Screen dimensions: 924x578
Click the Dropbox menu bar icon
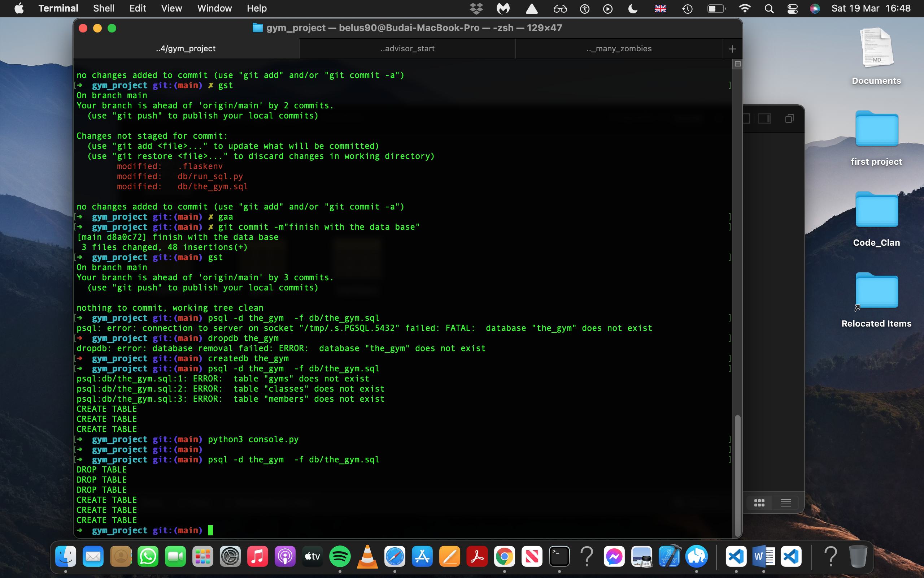point(476,8)
